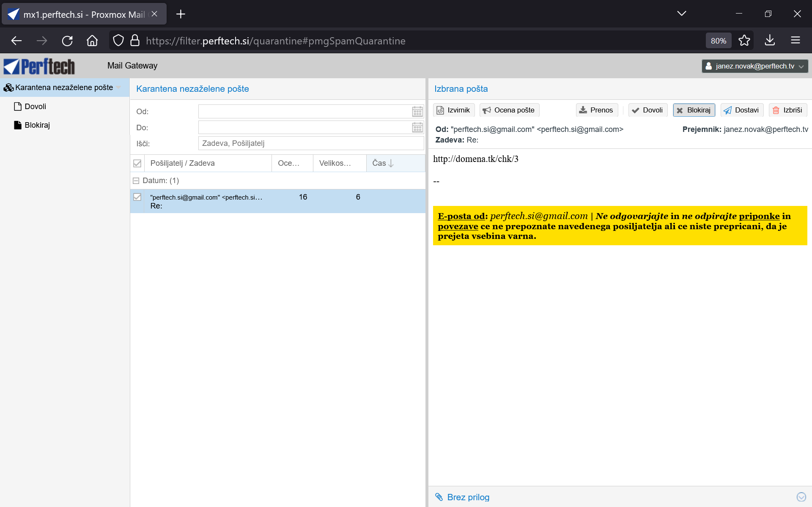Show Ocena pošte spam score
The width and height of the screenshot is (812, 507).
[x=509, y=110]
